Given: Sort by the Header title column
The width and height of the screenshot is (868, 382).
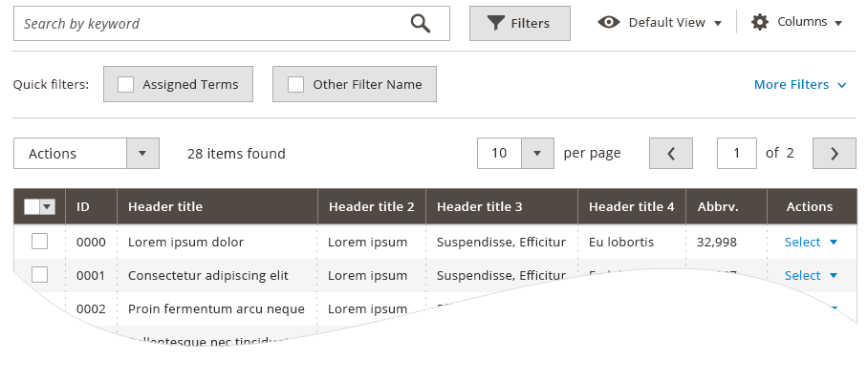Looking at the screenshot, I should [165, 206].
